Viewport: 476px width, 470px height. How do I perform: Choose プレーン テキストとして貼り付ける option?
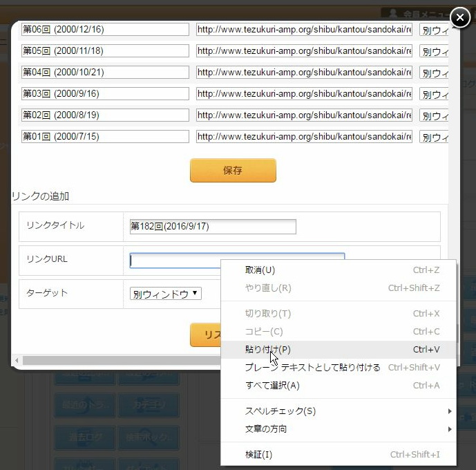coord(312,368)
